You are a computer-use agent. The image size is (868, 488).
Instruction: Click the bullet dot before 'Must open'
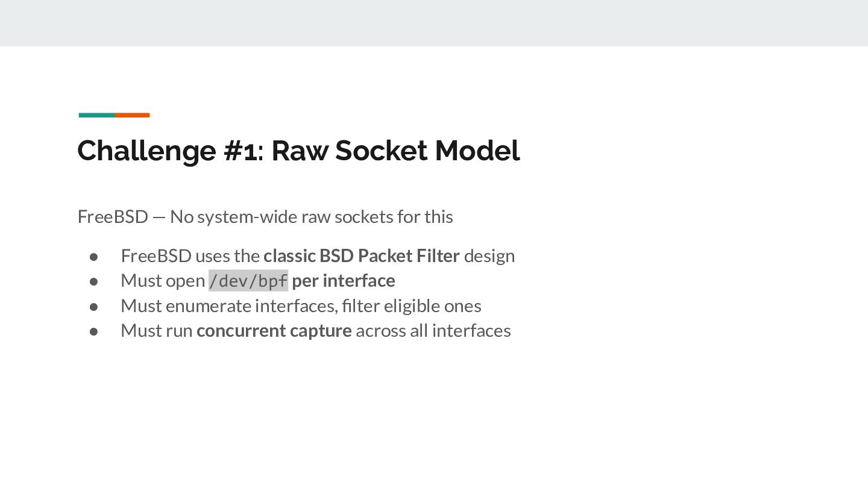click(x=93, y=281)
